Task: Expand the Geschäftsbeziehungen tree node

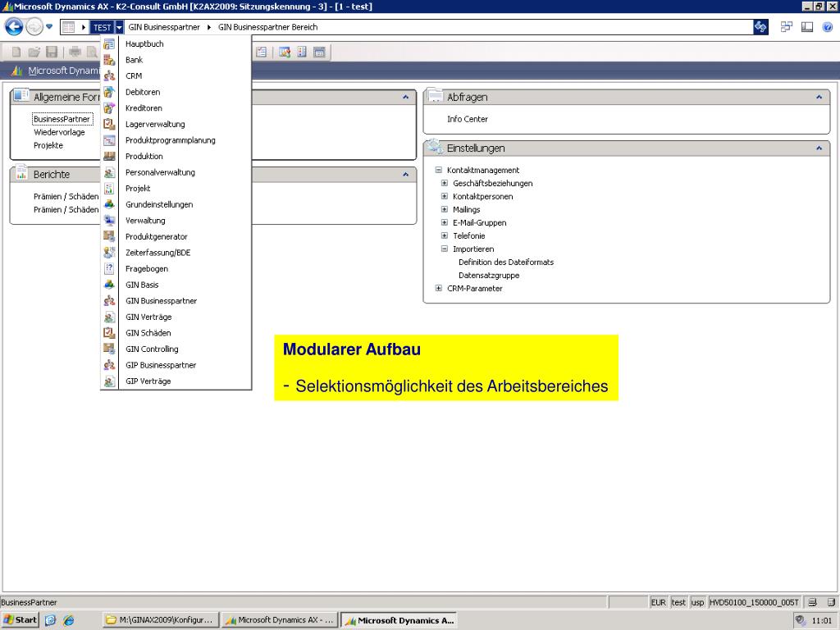Action: 445,183
